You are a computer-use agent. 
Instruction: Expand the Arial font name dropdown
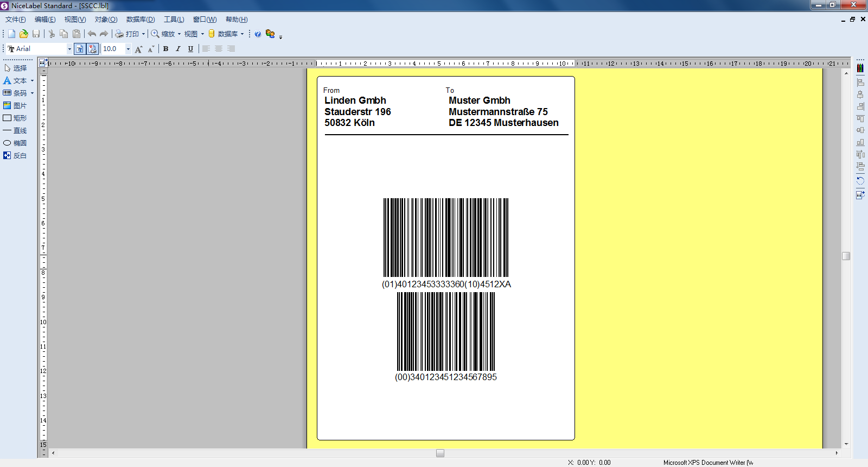(69, 49)
